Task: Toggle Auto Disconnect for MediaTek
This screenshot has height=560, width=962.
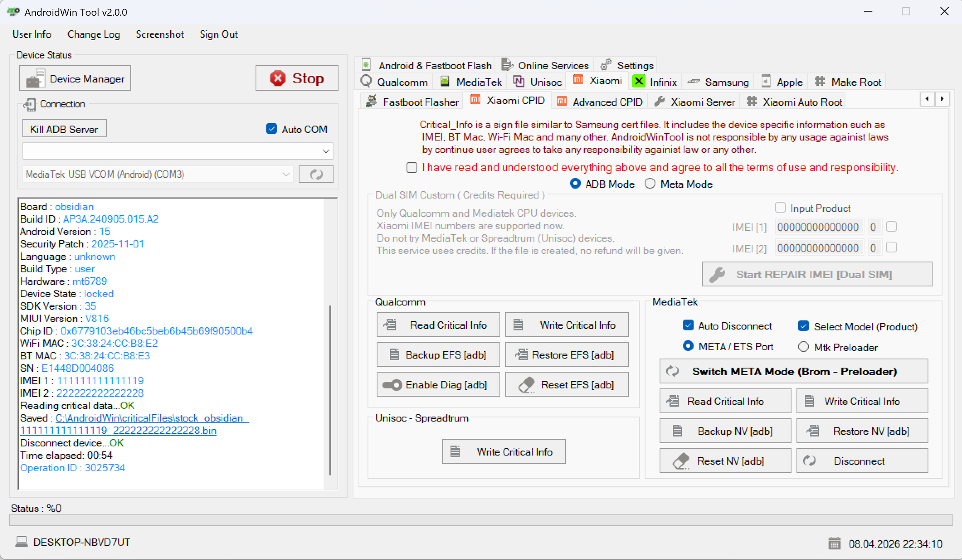Action: (x=688, y=325)
